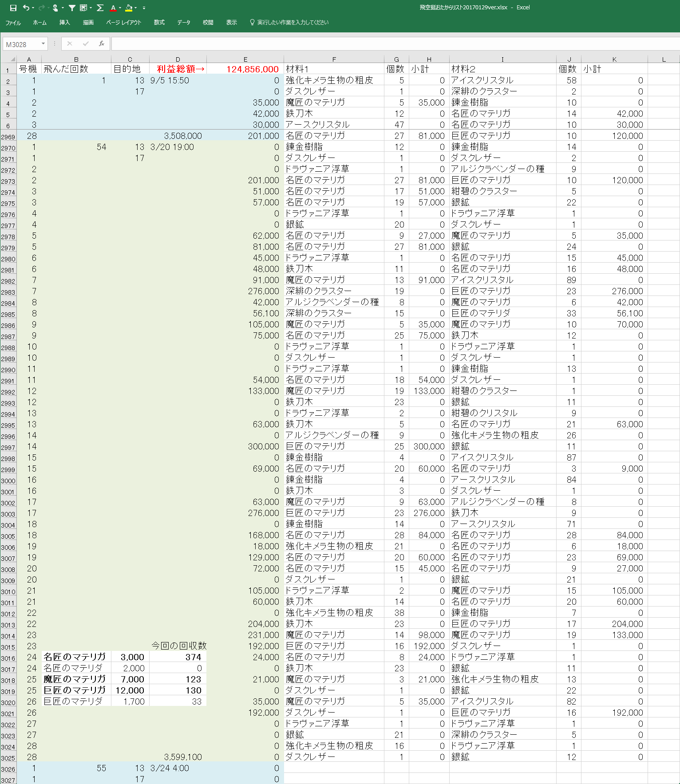Click the freeze panes grid icon
Image resolution: width=680 pixels, height=784 pixels.
(x=83, y=8)
